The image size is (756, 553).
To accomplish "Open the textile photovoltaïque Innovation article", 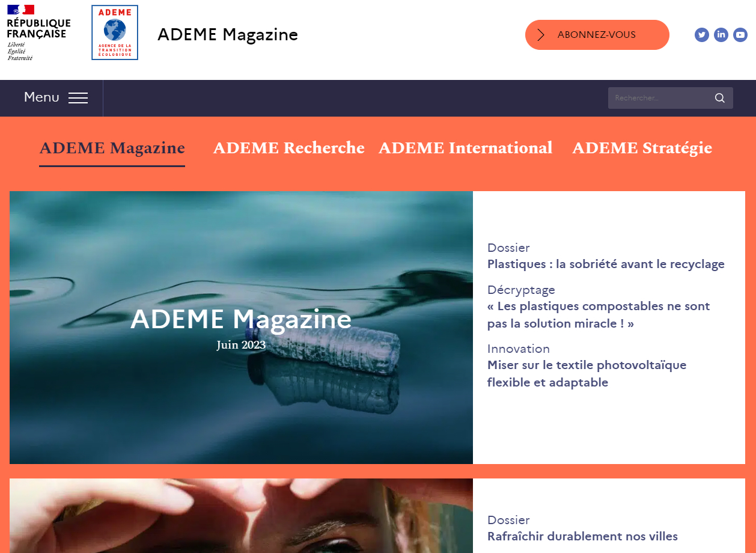I will [x=587, y=374].
